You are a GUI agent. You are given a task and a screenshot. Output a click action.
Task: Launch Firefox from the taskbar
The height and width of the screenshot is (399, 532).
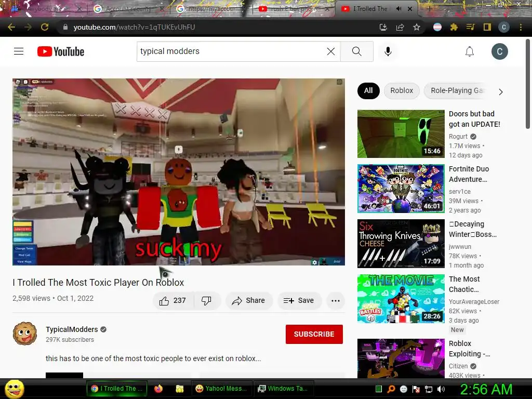click(158, 389)
